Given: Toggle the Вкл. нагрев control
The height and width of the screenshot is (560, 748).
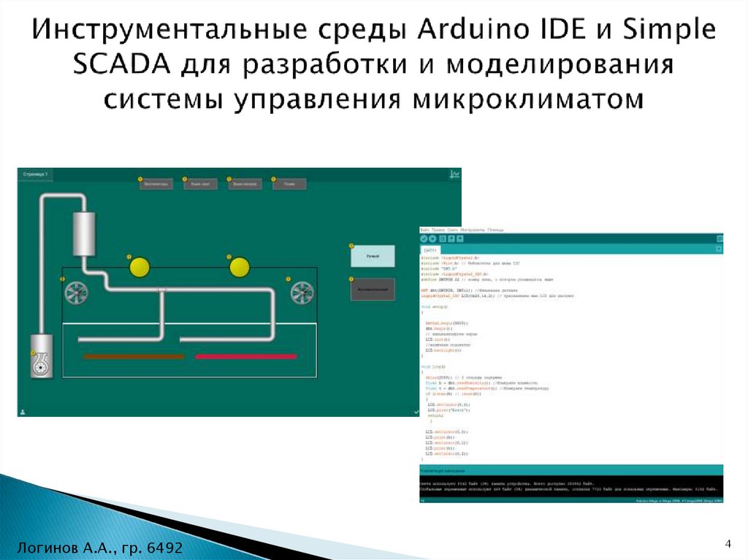Looking at the screenshot, I should click(245, 185).
